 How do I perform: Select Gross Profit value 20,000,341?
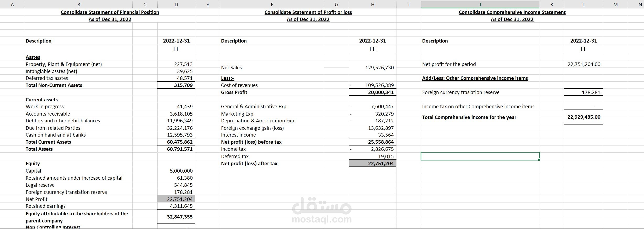point(381,92)
